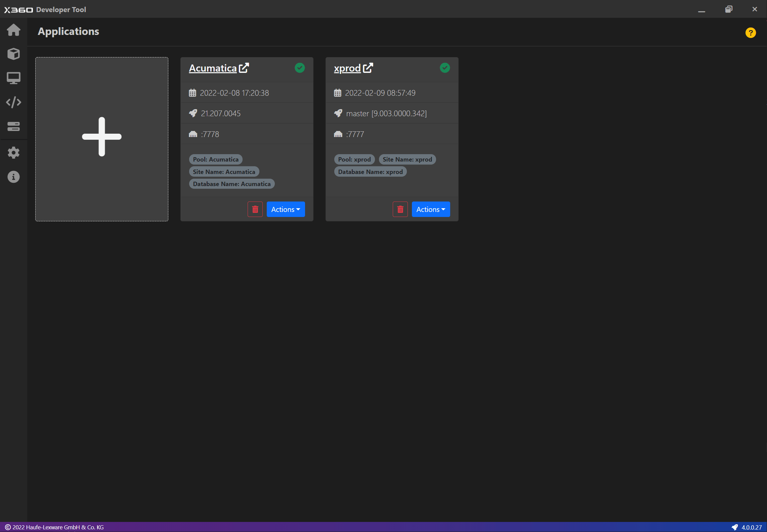Select version text 21.207.0045
The height and width of the screenshot is (532, 767).
(x=221, y=114)
